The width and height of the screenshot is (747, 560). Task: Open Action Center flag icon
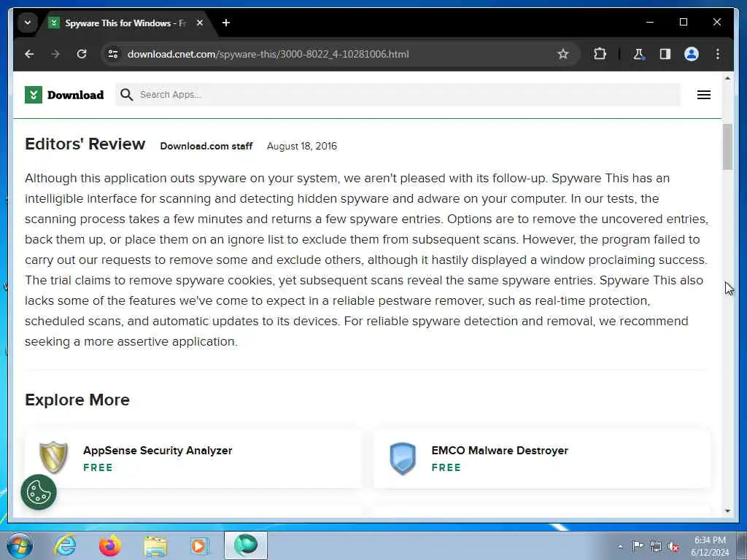(x=638, y=546)
